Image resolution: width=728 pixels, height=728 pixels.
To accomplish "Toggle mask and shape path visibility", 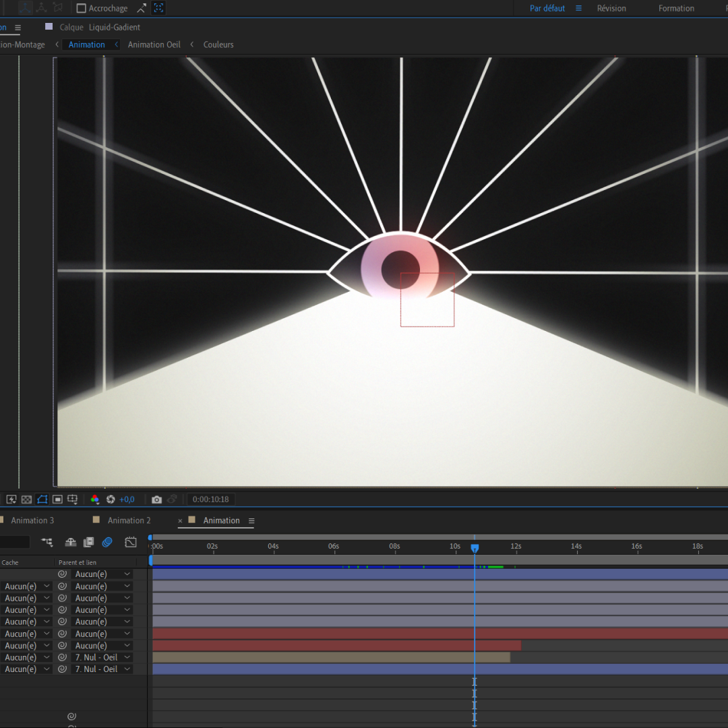I will [42, 499].
